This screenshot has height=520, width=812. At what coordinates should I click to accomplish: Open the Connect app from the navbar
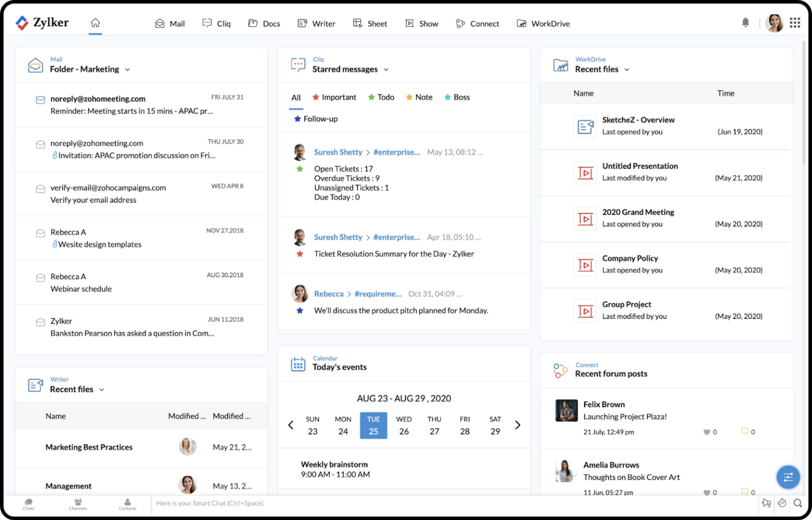(477, 23)
